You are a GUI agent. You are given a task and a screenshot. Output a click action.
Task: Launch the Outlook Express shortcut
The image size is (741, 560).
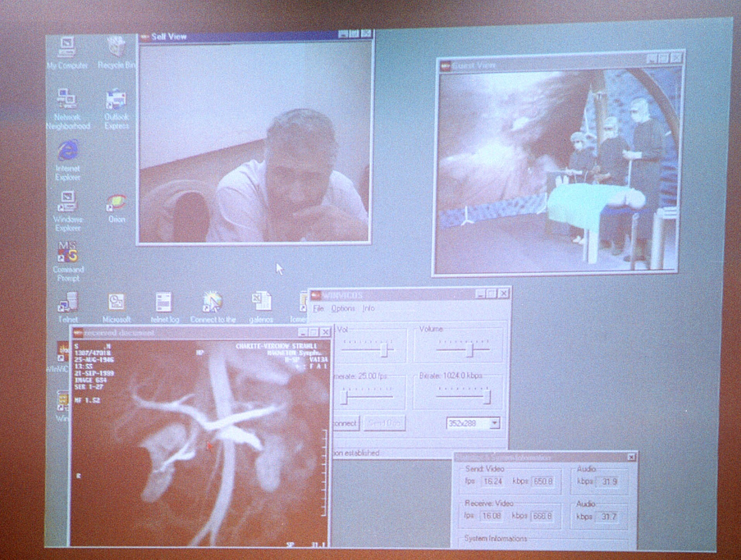pyautogui.click(x=116, y=109)
